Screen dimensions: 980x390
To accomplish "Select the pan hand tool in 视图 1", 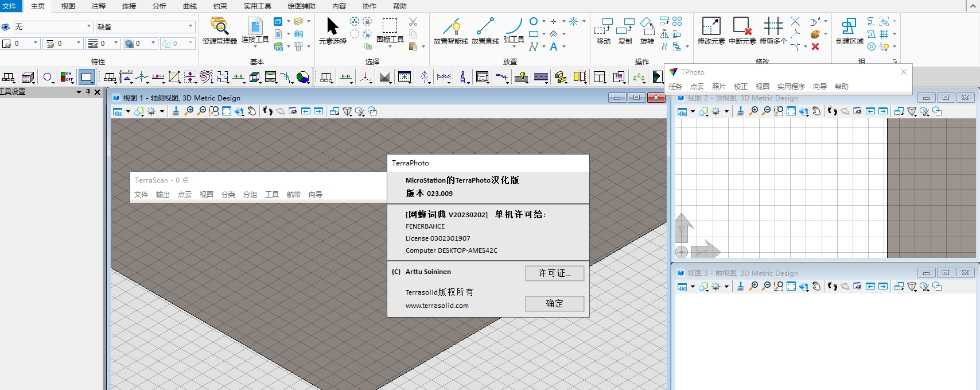I will (252, 111).
